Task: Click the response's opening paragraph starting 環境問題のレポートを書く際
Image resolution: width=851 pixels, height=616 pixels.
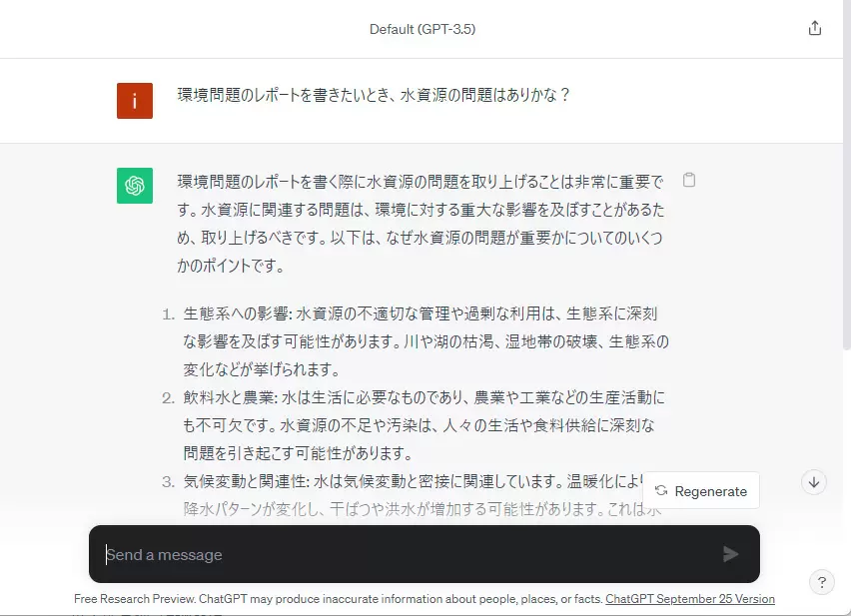Action: pos(421,224)
